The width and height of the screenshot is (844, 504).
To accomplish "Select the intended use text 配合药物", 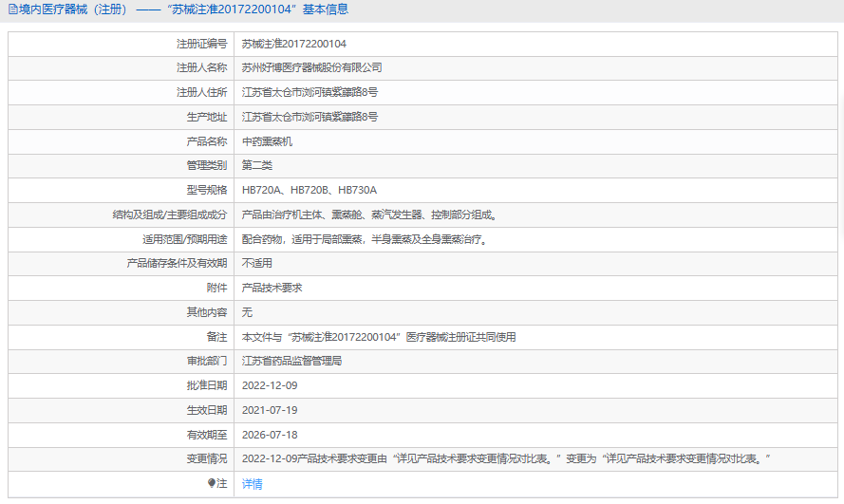I will coord(262,239).
